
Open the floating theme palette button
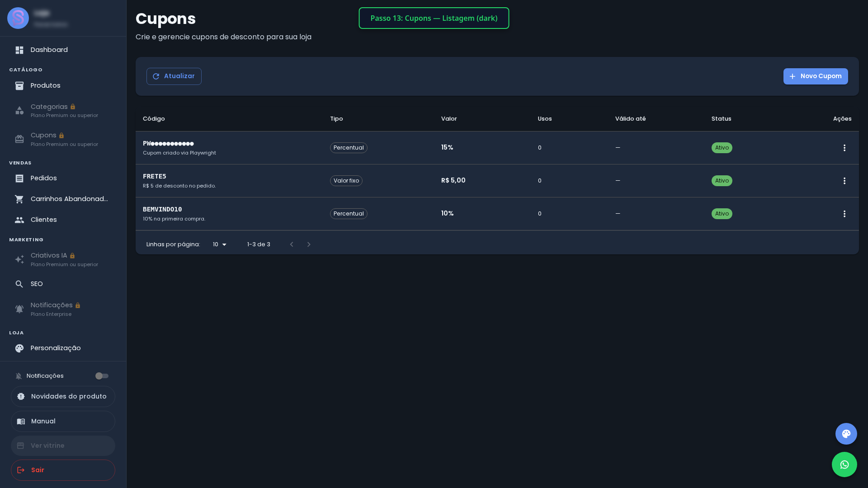pyautogui.click(x=846, y=434)
